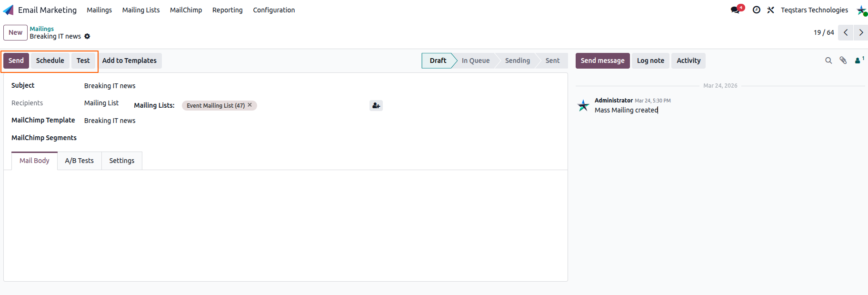This screenshot has width=868, height=295.
Task: Go to the previous record arrow
Action: click(x=846, y=32)
